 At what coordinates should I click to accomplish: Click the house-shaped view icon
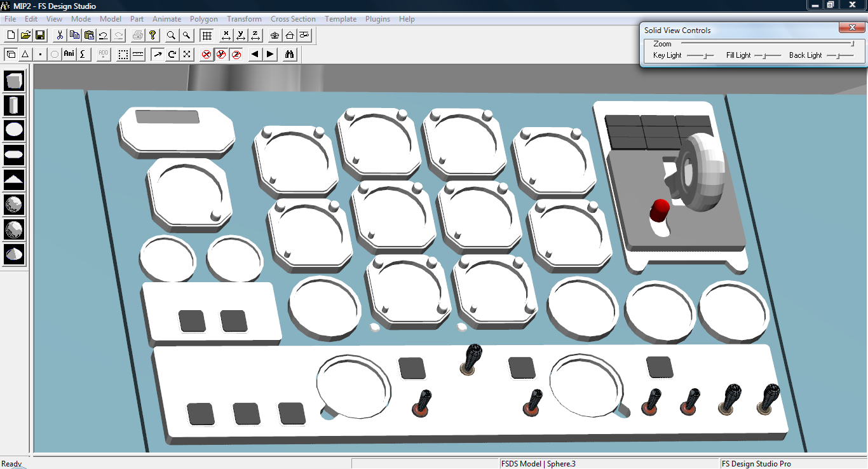point(290,35)
